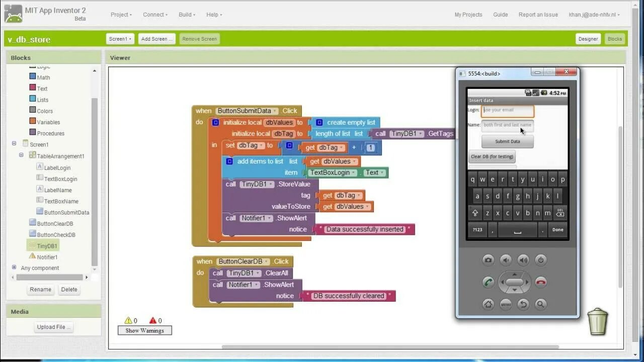This screenshot has height=362, width=644.
Task: Click emulator volume up icon
Action: coord(523,260)
